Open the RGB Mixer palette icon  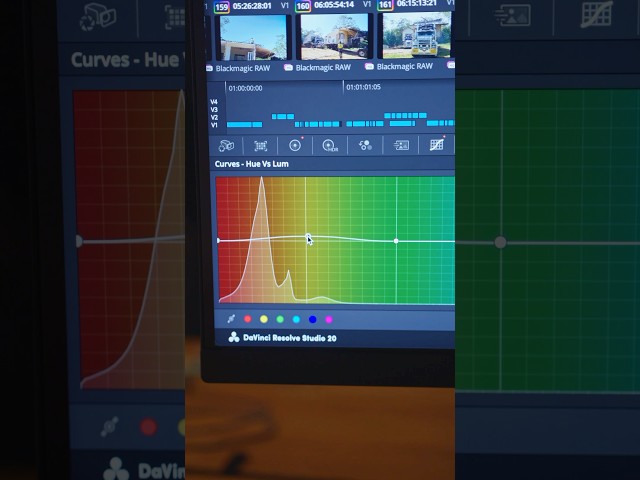[x=365, y=145]
